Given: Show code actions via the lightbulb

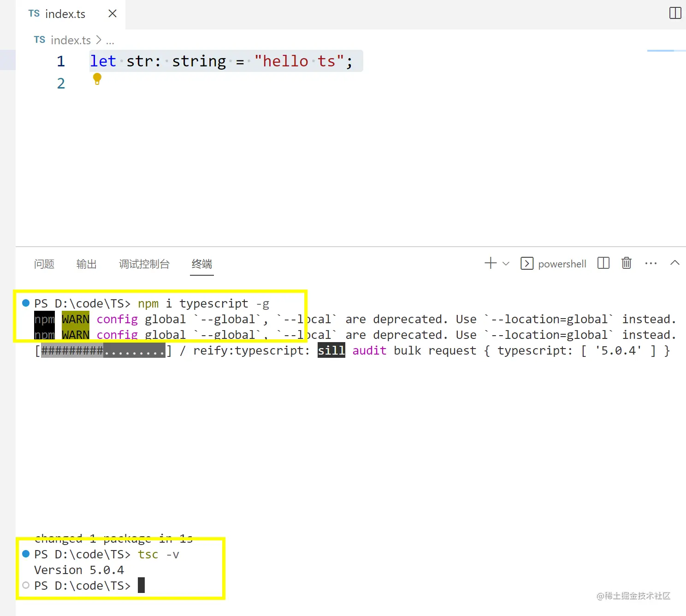Looking at the screenshot, I should tap(97, 79).
